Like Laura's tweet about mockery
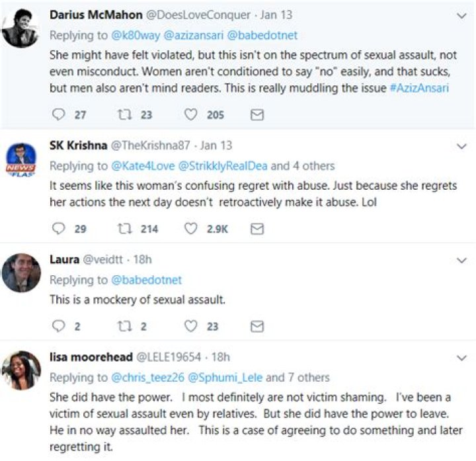Image resolution: width=476 pixels, height=461 pixels. 191,325
